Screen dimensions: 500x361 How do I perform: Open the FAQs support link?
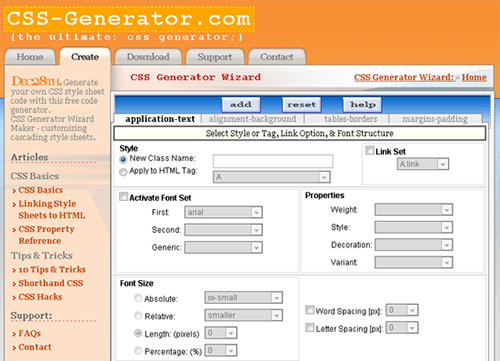pyautogui.click(x=30, y=333)
